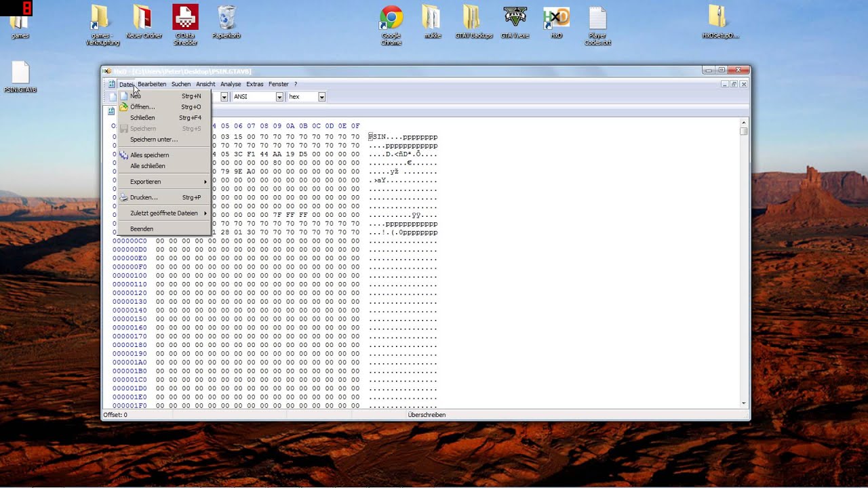Open the games - Verknüpfung shortcut folder
The image size is (868, 488).
pyautogui.click(x=102, y=24)
